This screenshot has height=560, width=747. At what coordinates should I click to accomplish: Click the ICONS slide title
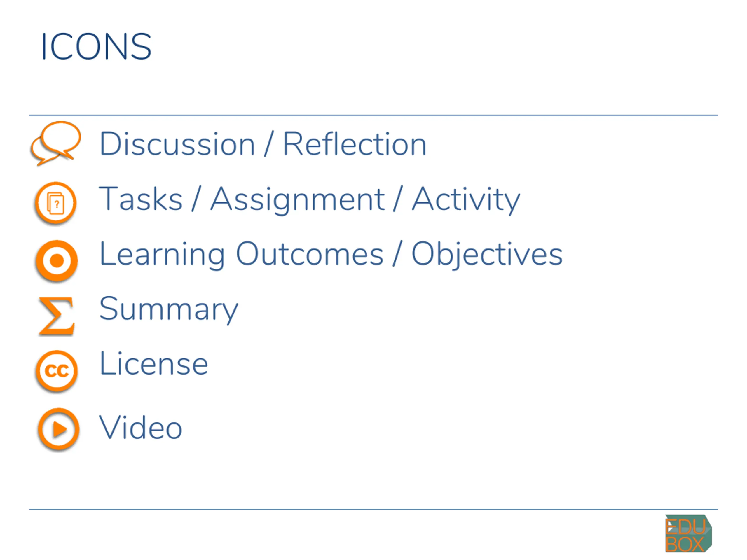[96, 46]
